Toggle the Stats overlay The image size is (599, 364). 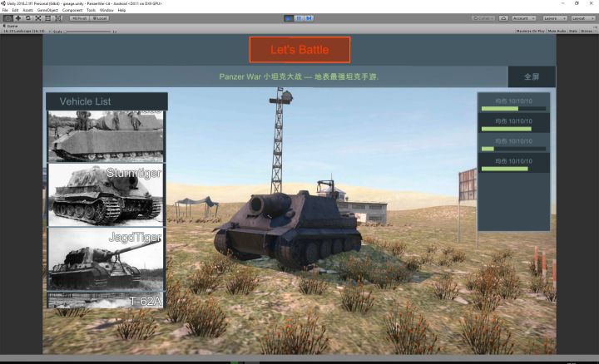tap(573, 31)
